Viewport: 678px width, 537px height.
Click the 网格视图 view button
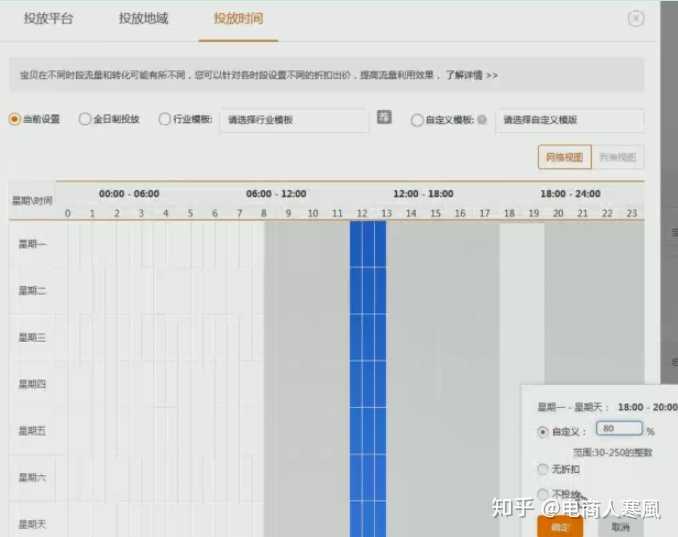(x=565, y=157)
